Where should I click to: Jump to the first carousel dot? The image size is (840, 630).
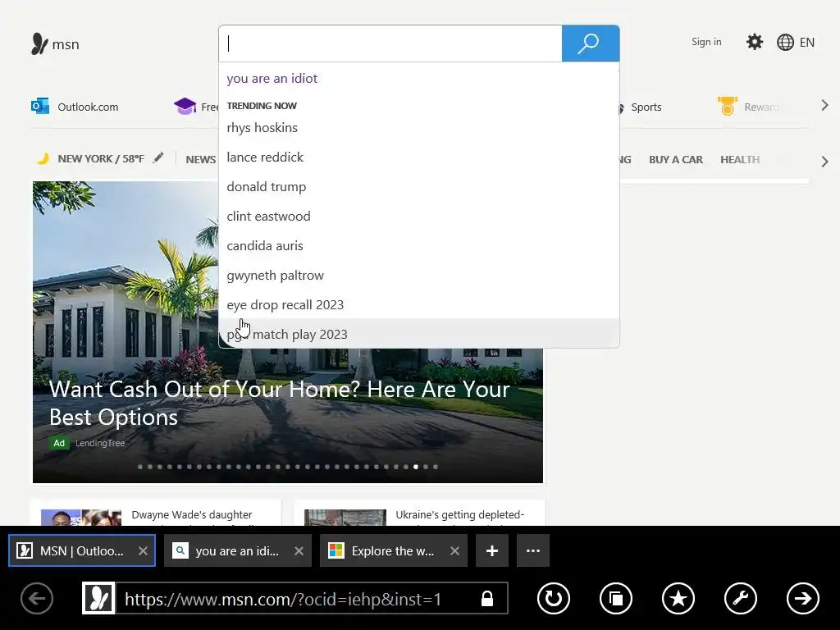[140, 467]
